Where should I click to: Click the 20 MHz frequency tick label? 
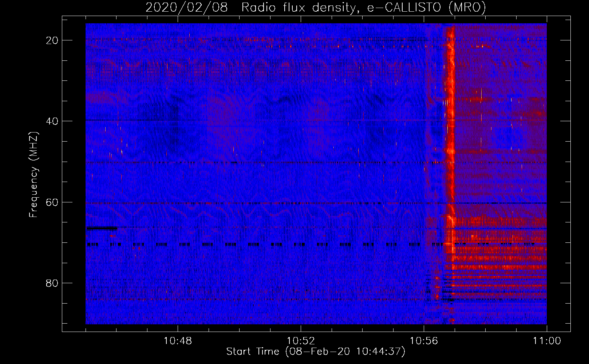click(52, 40)
